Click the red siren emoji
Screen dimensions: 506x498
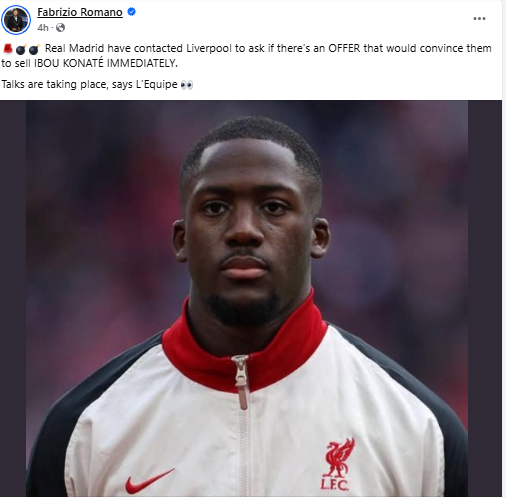[7, 49]
